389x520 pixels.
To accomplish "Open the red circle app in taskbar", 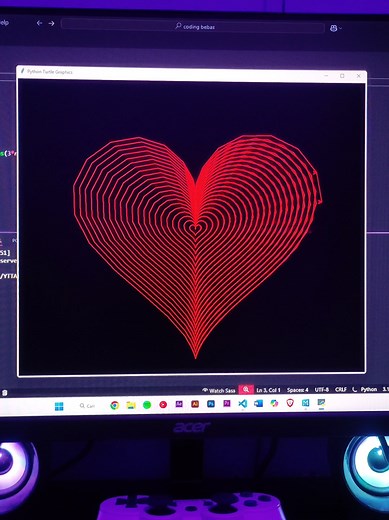I will pyautogui.click(x=163, y=405).
